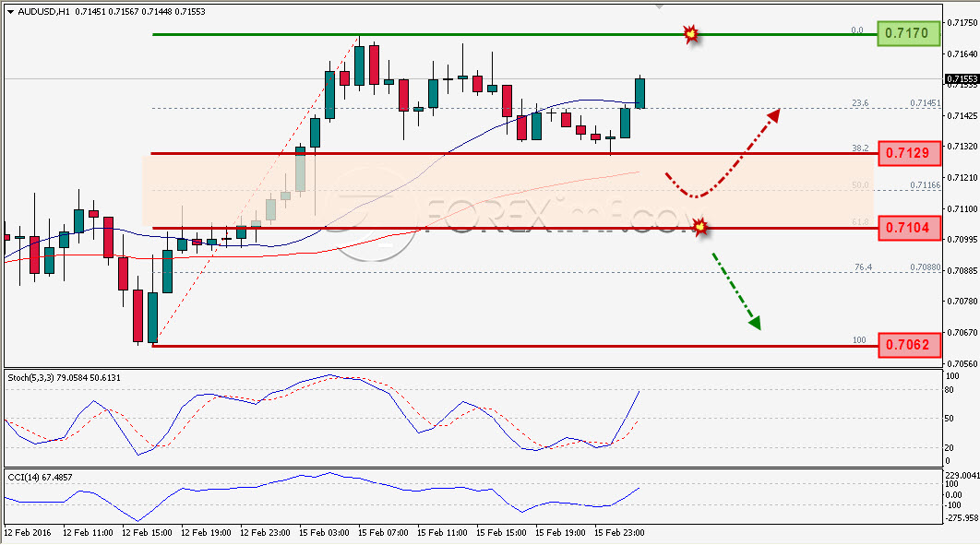Click the 50.0 Fibonacci level label
The image size is (980, 545).
pos(860,185)
